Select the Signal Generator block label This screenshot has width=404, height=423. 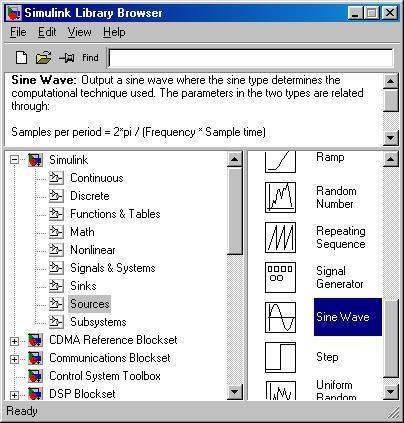coord(340,277)
